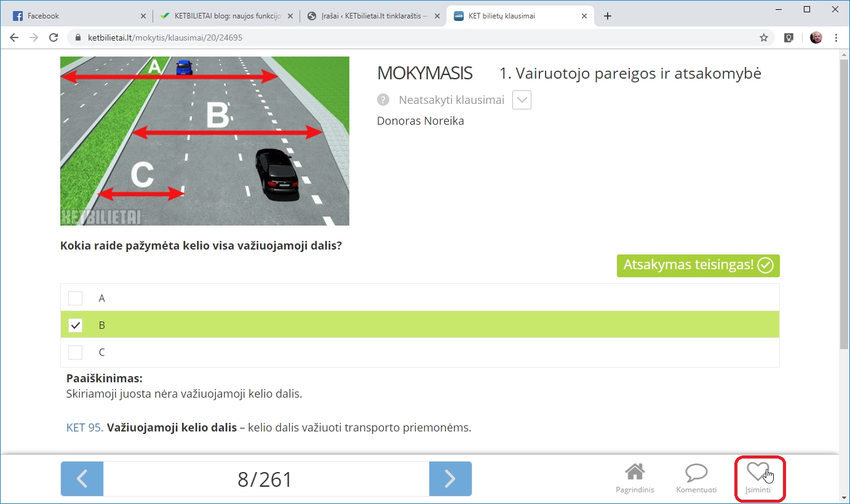Go to next question arrow

[x=450, y=479]
